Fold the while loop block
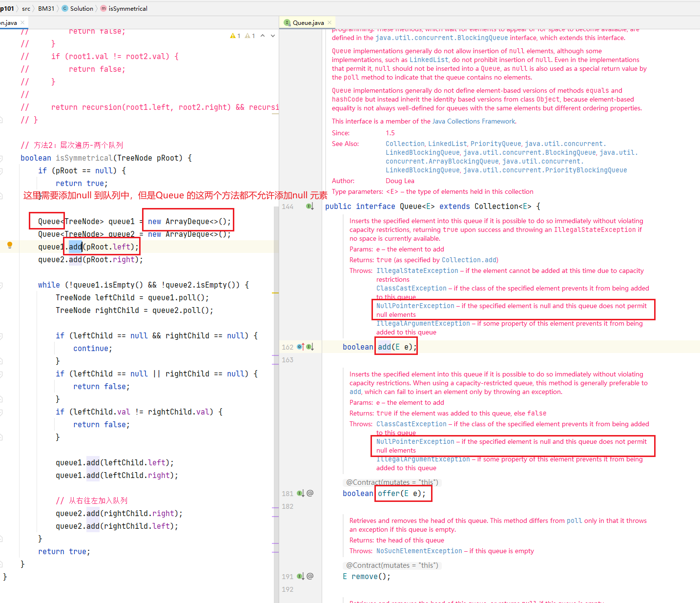The image size is (700, 603). pos(1,285)
